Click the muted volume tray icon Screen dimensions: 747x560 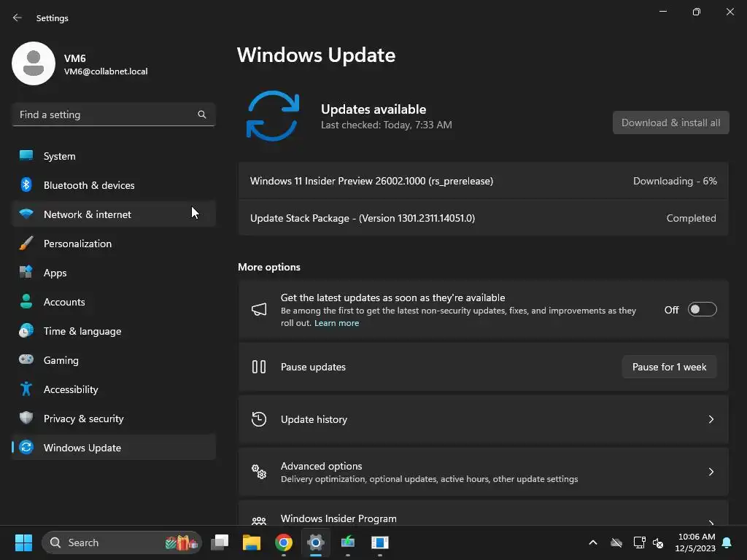tap(658, 542)
